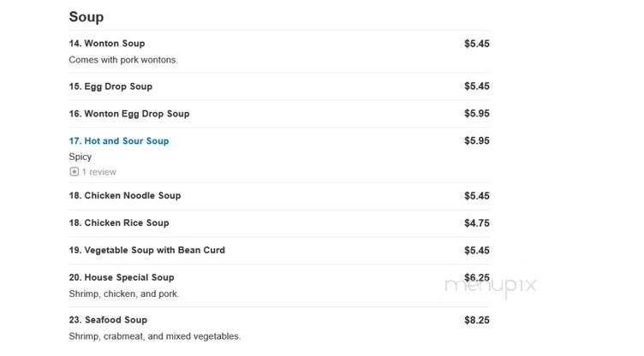The height and width of the screenshot is (356, 644).
Task: Click 'Shrimp, crabmeat, and mixed vegetables' description
Action: point(155,336)
